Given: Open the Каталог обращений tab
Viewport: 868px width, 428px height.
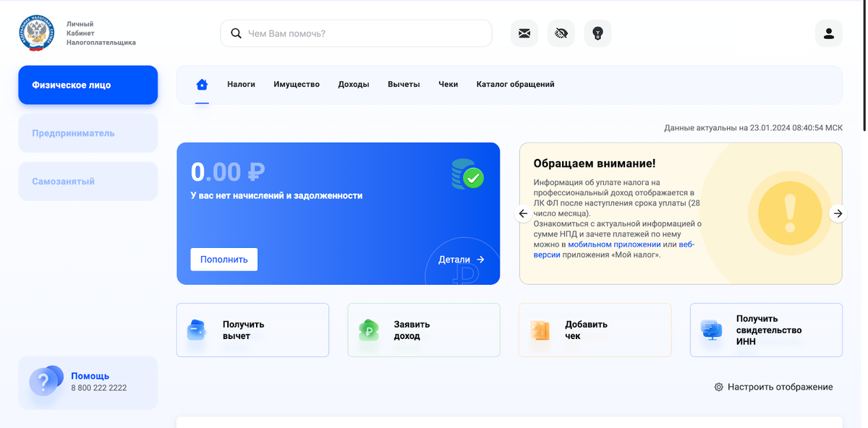Looking at the screenshot, I should 514,84.
